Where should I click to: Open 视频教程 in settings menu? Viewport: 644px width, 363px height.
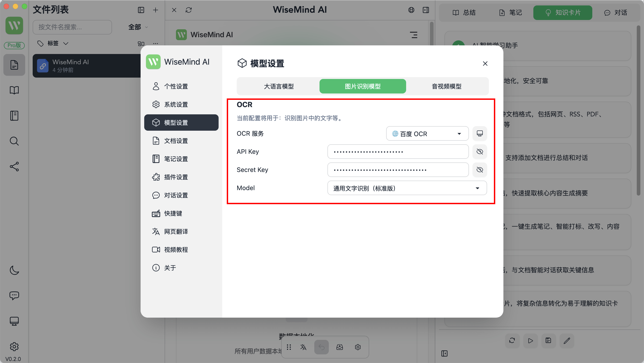click(181, 250)
